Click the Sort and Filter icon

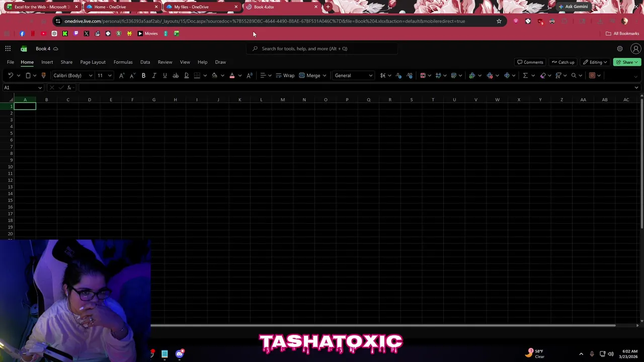pyautogui.click(x=558, y=75)
